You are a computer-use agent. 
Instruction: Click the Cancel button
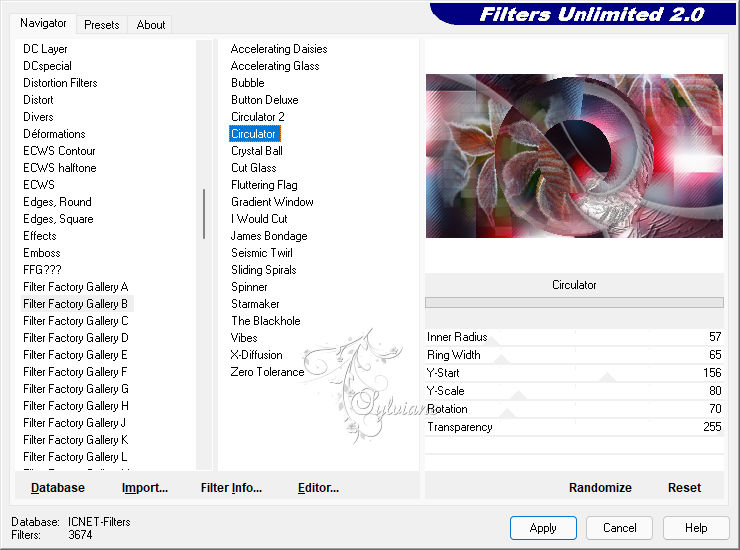coord(619,527)
